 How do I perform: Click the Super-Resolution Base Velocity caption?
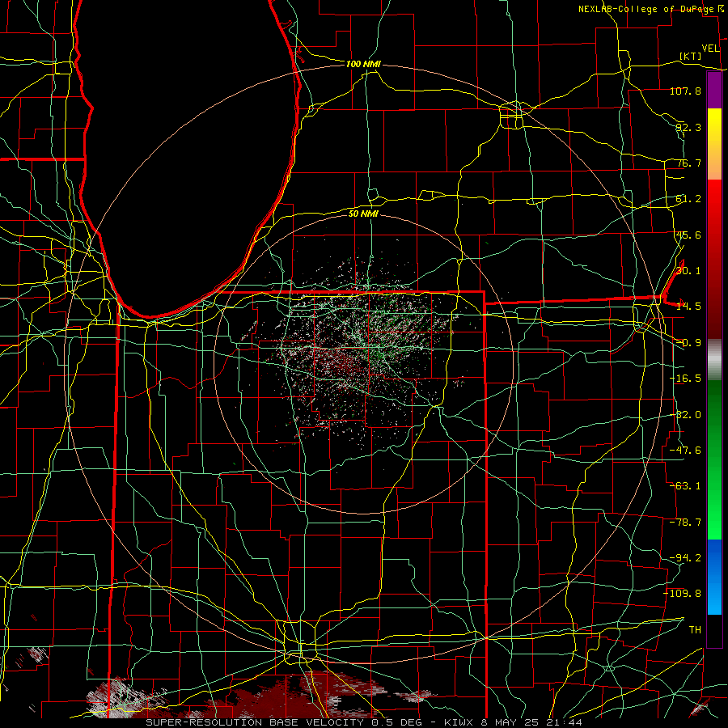click(363, 722)
